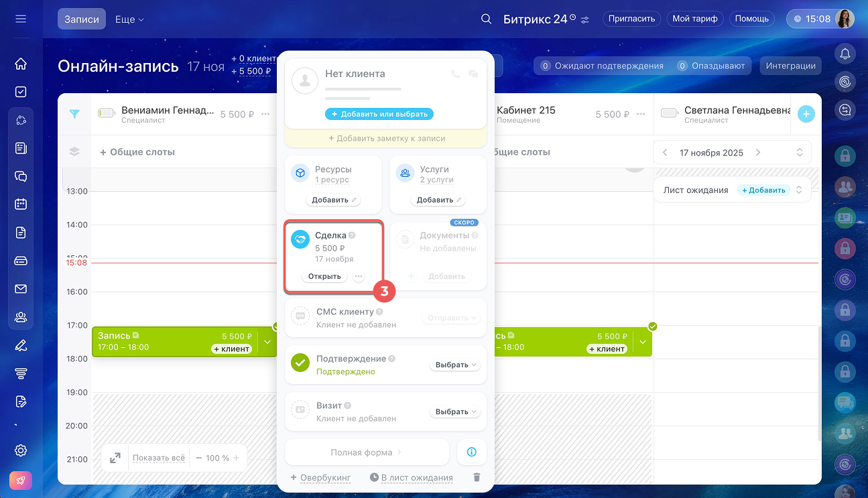Open the Интеграции menu item

coord(790,66)
